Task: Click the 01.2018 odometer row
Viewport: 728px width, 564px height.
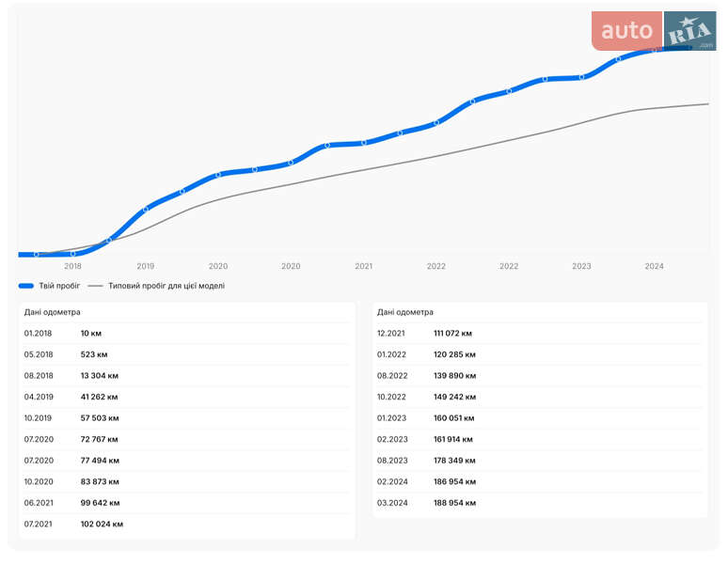Action: 186,333
